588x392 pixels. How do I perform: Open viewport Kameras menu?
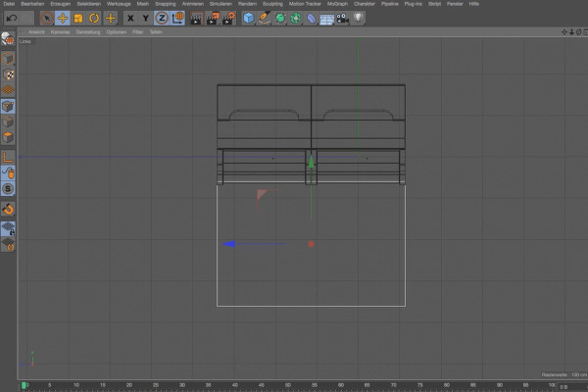click(x=60, y=32)
